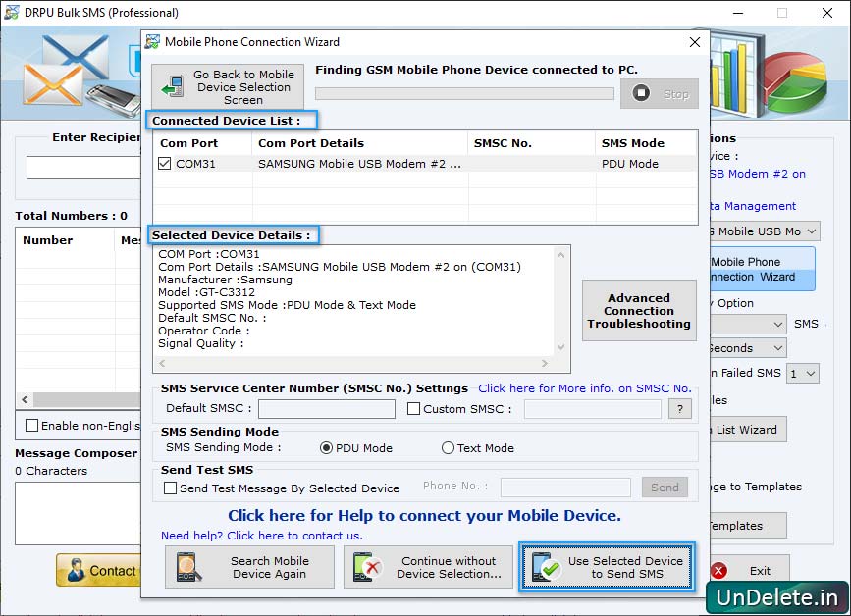Check Send Test Message By Selected Device
Image resolution: width=851 pixels, height=616 pixels.
[170, 488]
